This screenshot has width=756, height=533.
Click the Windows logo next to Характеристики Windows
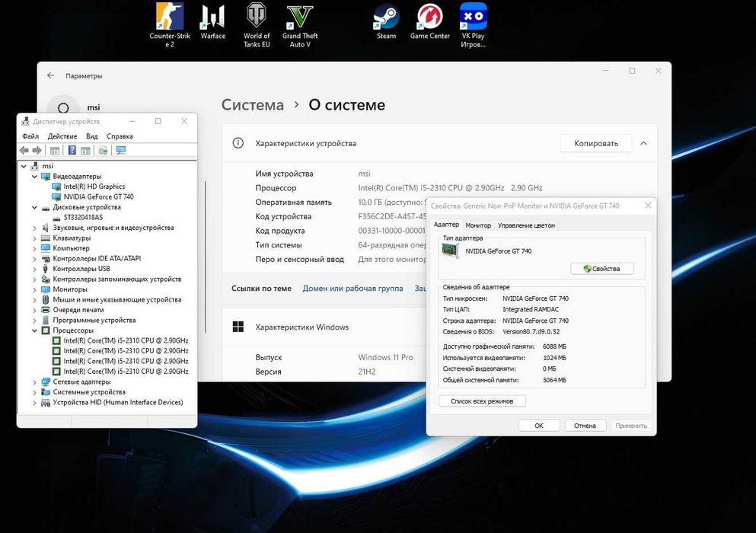pos(238,327)
